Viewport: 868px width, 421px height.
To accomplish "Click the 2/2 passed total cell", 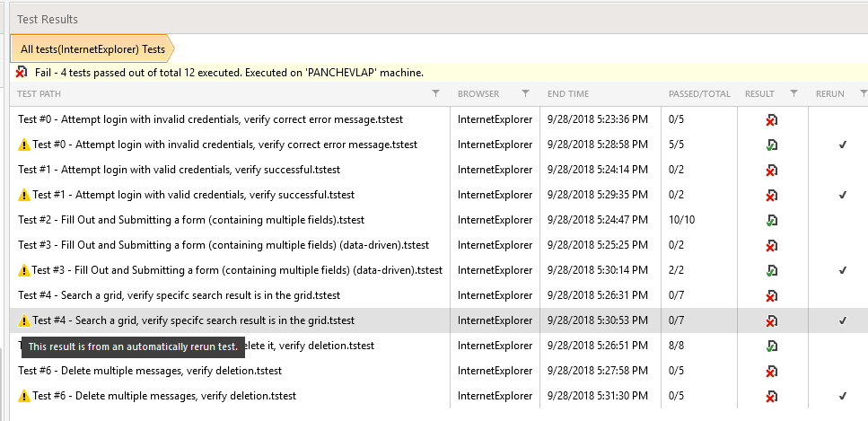I will (x=676, y=270).
